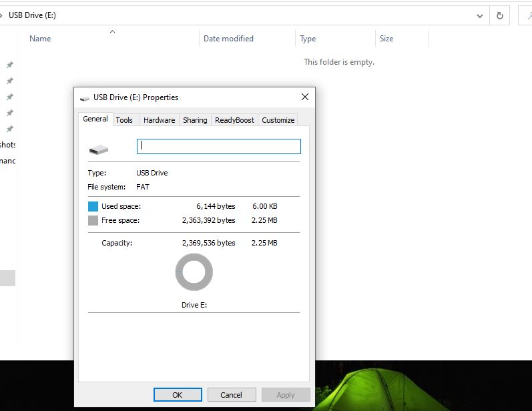Sort by the Size column header
Image resolution: width=532 pixels, height=411 pixels.
tap(386, 39)
